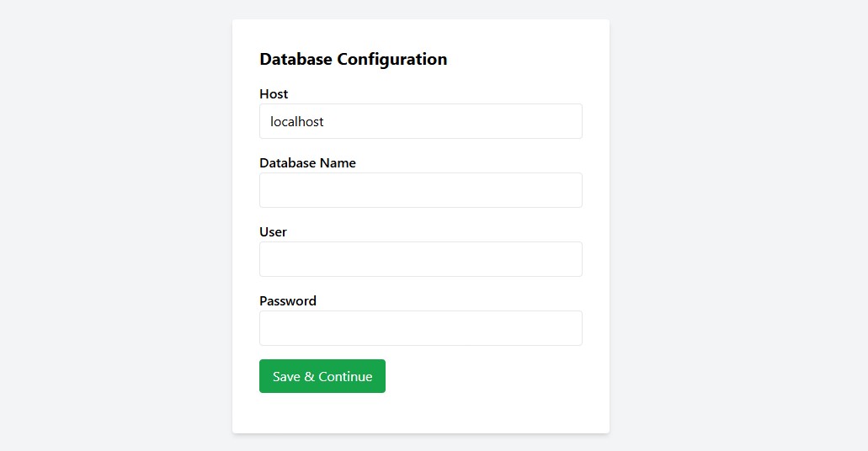This screenshot has width=868, height=451.
Task: Click the Password label text
Action: click(288, 300)
